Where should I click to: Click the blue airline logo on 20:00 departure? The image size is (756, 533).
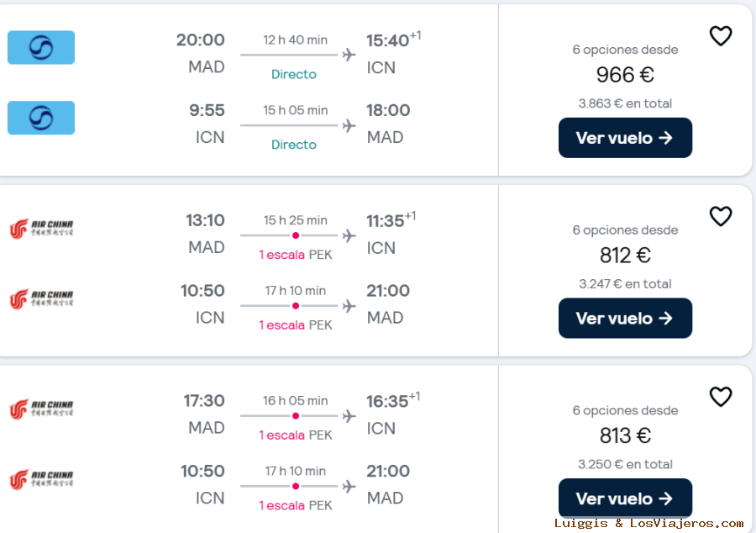point(41,47)
